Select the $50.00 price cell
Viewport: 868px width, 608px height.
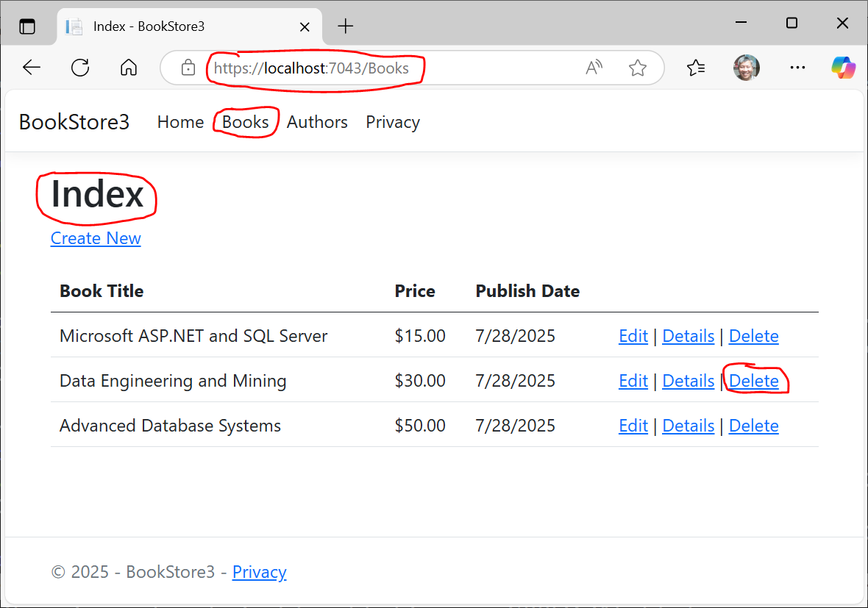(419, 426)
